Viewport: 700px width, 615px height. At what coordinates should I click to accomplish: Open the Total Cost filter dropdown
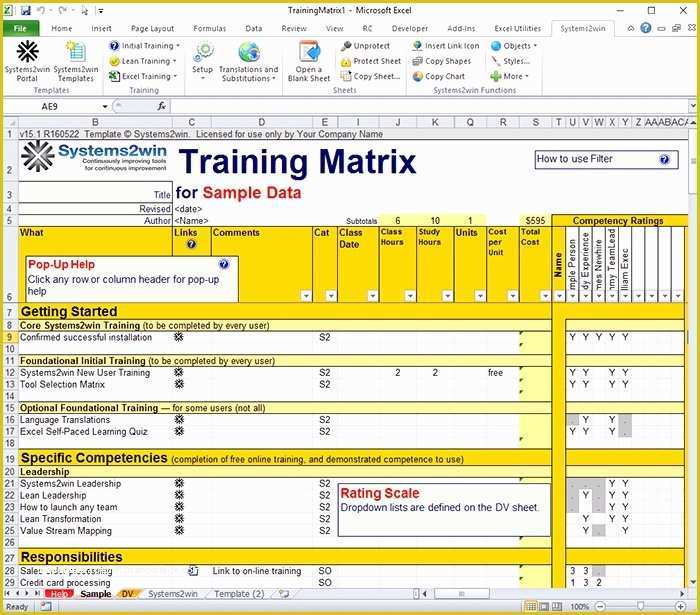pyautogui.click(x=545, y=295)
